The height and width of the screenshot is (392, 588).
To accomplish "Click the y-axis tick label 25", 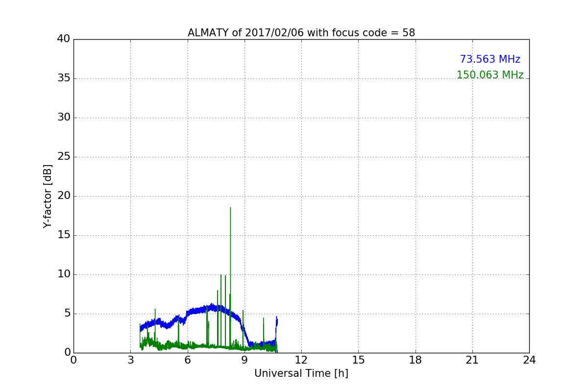I will pyautogui.click(x=64, y=157).
